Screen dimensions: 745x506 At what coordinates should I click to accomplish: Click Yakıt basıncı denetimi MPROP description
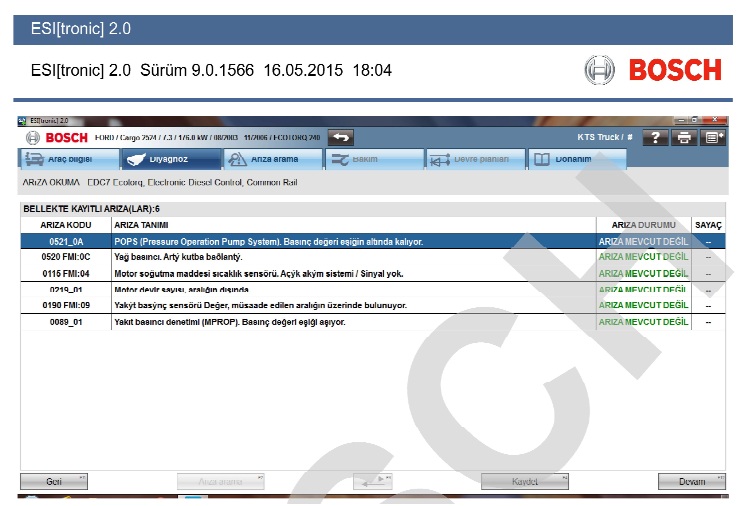tap(229, 322)
